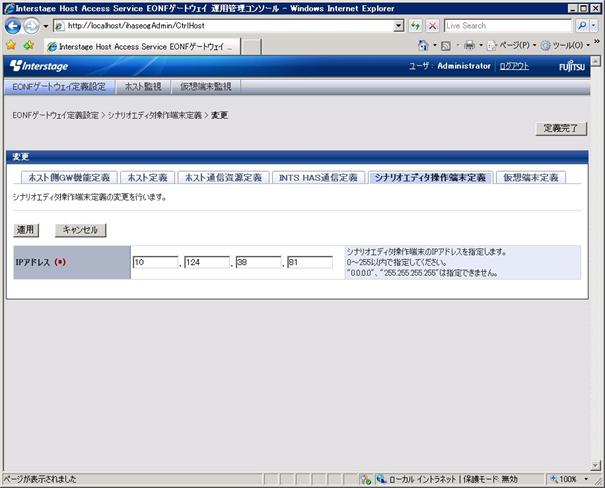Click the Stop loading X icon
This screenshot has height=488, width=605.
coord(433,26)
